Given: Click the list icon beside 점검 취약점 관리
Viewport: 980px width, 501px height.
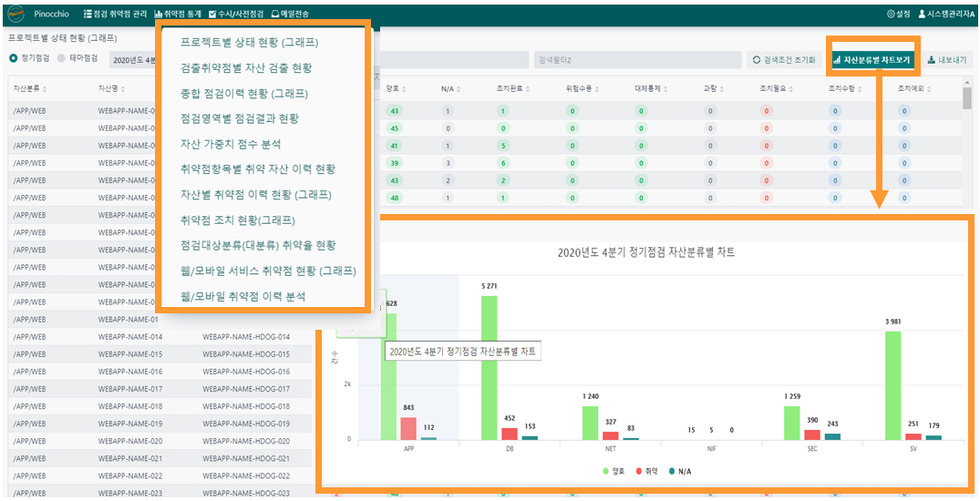Looking at the screenshot, I should point(88,14).
